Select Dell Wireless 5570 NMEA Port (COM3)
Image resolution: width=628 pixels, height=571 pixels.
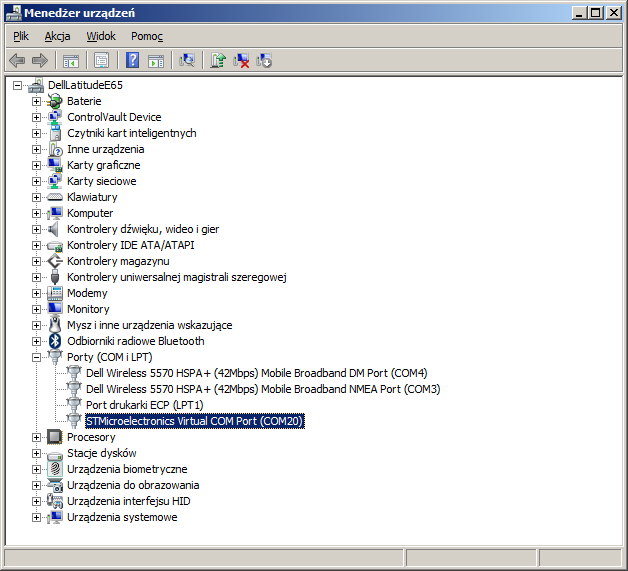tap(263, 389)
